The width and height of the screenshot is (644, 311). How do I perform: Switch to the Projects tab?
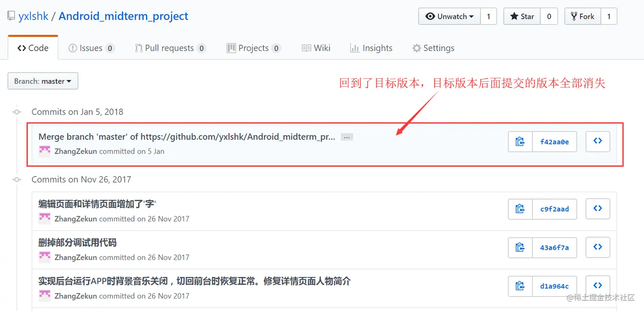point(253,48)
